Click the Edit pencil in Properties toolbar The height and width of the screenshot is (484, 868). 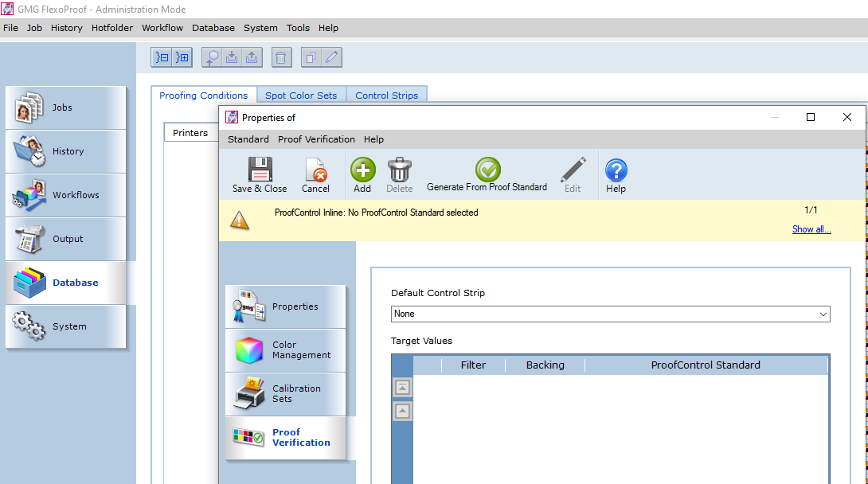pos(573,175)
